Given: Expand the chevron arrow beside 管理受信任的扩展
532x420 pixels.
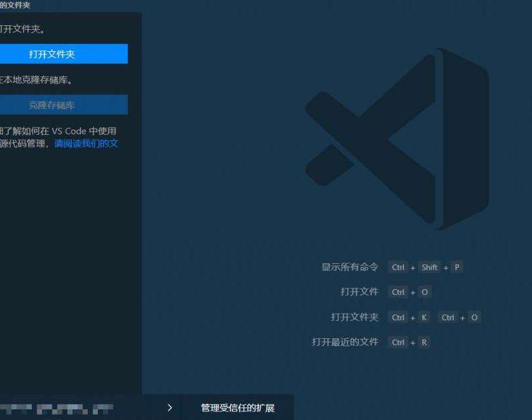Looking at the screenshot, I should [170, 408].
